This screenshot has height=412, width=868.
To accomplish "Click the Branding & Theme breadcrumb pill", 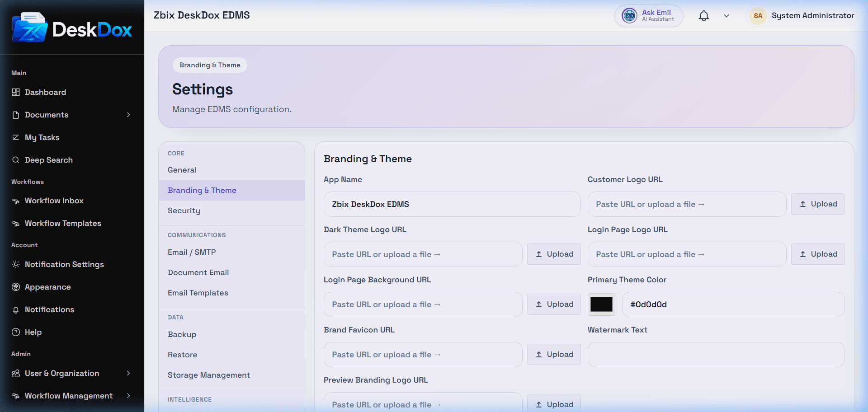I will (x=210, y=65).
